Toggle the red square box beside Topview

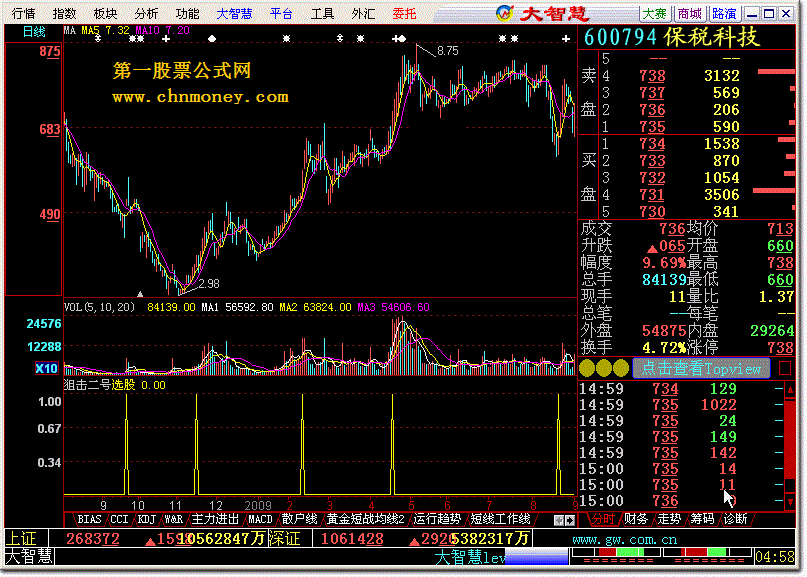click(x=785, y=368)
